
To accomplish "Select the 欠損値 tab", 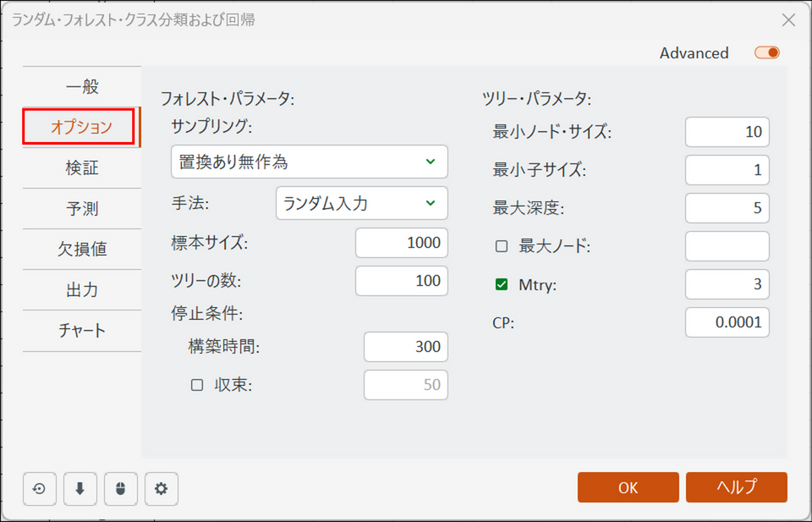I will (x=82, y=249).
